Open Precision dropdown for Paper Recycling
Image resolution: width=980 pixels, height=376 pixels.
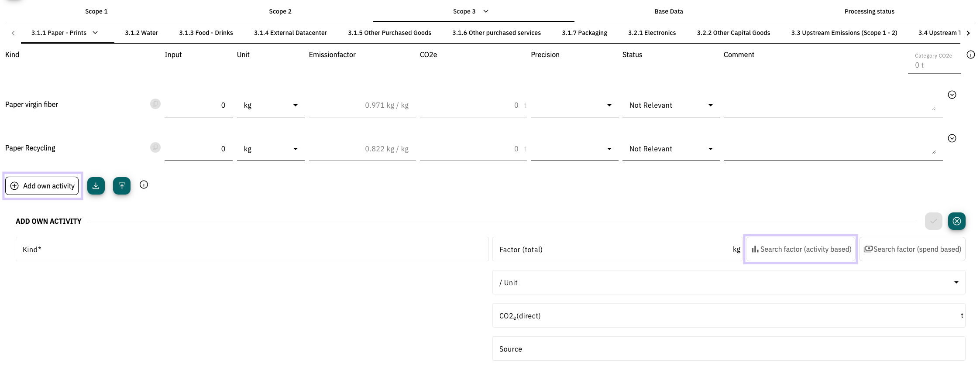tap(574, 149)
